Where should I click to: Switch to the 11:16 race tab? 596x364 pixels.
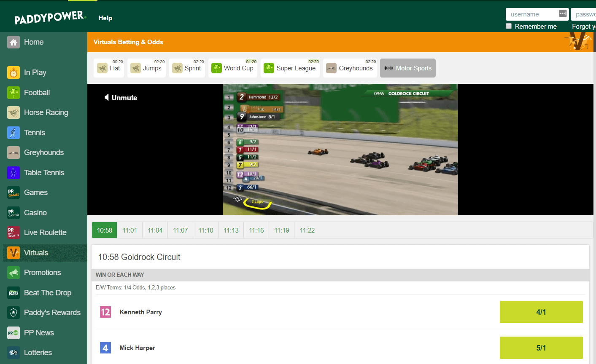256,230
